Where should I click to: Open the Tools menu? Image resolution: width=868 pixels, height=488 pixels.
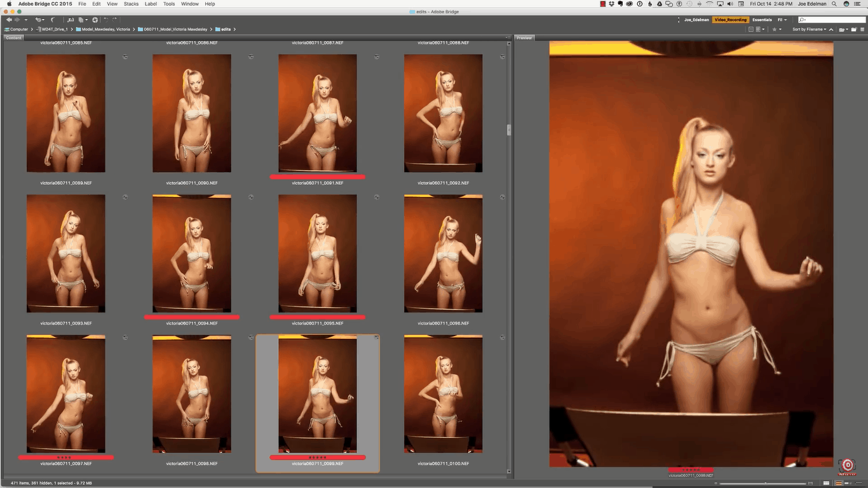pos(169,4)
